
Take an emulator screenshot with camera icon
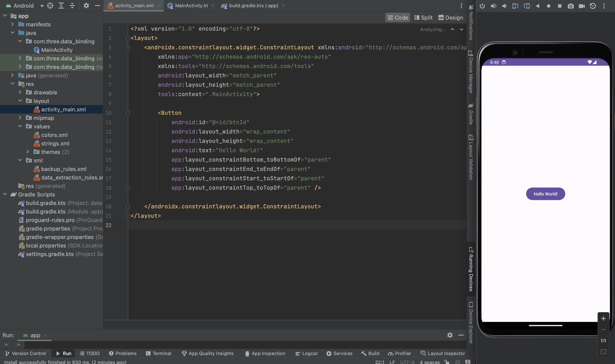571,6
